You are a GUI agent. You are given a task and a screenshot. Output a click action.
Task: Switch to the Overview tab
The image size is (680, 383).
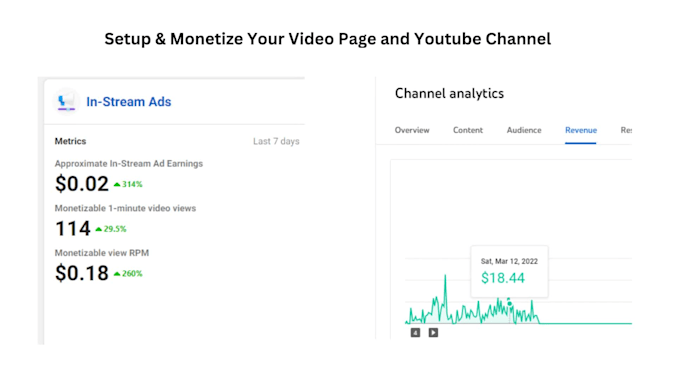coord(412,130)
